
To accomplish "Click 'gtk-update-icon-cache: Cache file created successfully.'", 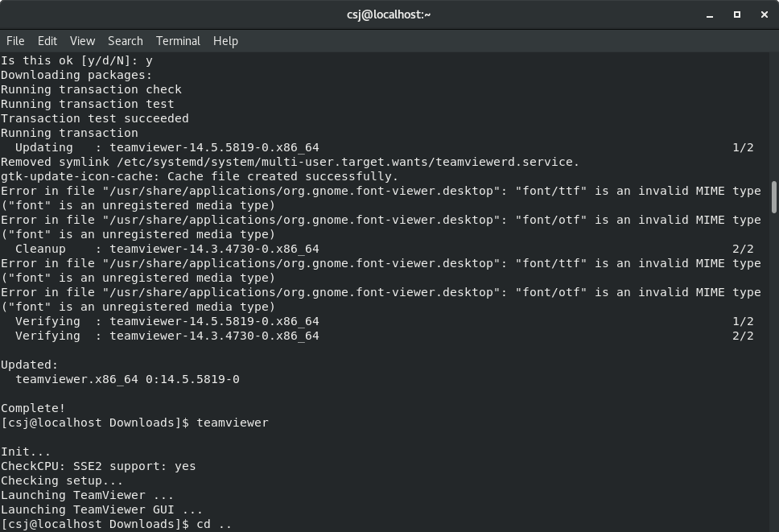I will pos(200,176).
